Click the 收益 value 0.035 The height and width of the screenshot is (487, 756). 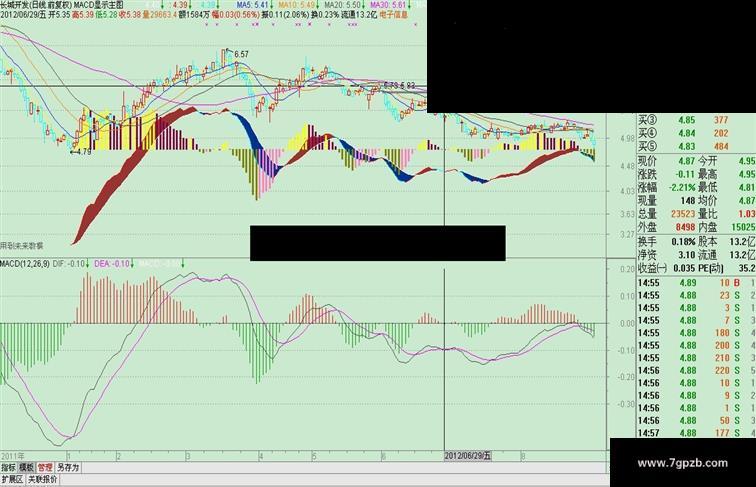coord(684,268)
